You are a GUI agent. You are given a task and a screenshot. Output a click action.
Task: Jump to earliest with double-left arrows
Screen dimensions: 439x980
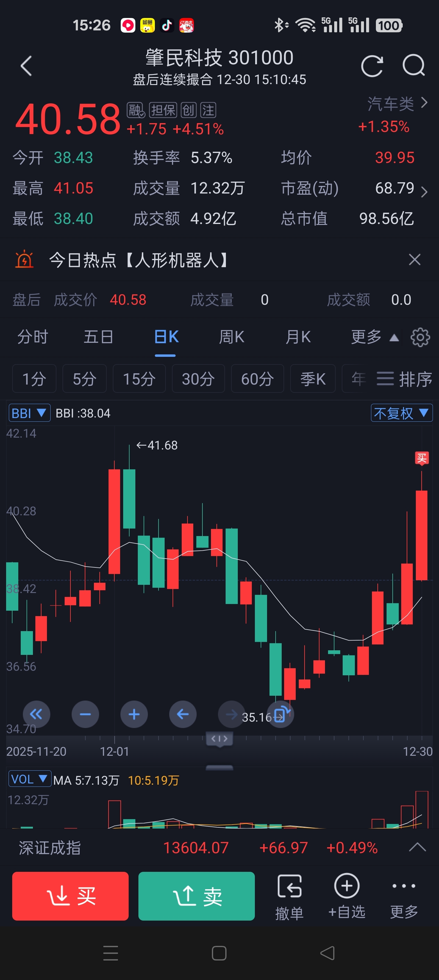(37, 715)
